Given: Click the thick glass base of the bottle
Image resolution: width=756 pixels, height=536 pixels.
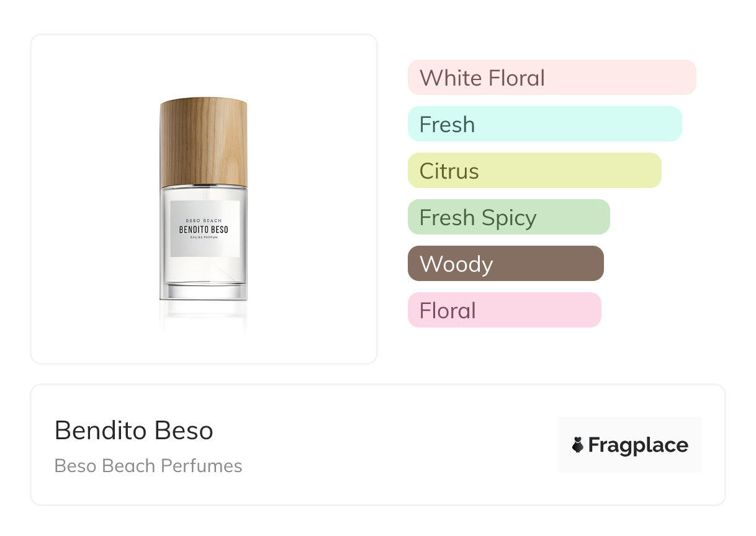Looking at the screenshot, I should tap(204, 290).
